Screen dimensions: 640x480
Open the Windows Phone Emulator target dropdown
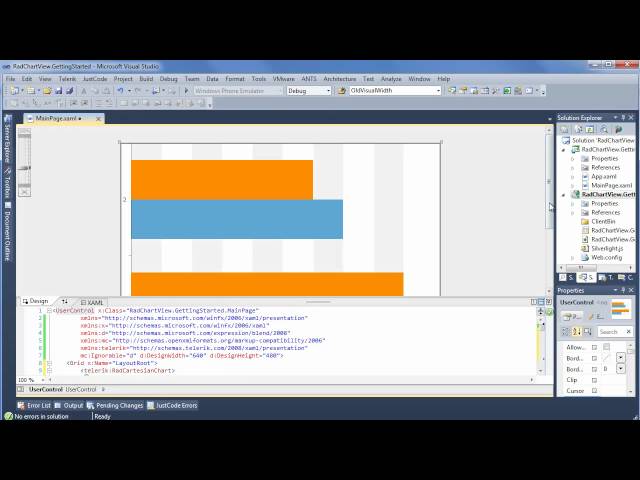pos(238,91)
